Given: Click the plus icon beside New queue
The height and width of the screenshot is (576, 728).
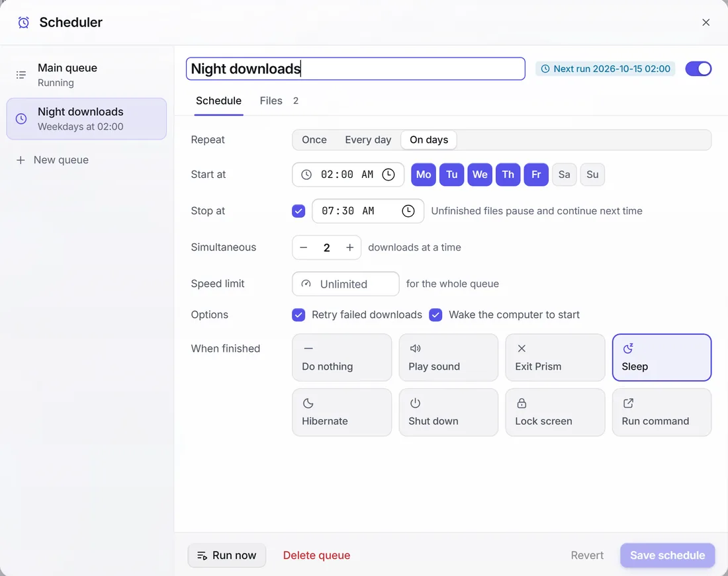Looking at the screenshot, I should pyautogui.click(x=21, y=160).
